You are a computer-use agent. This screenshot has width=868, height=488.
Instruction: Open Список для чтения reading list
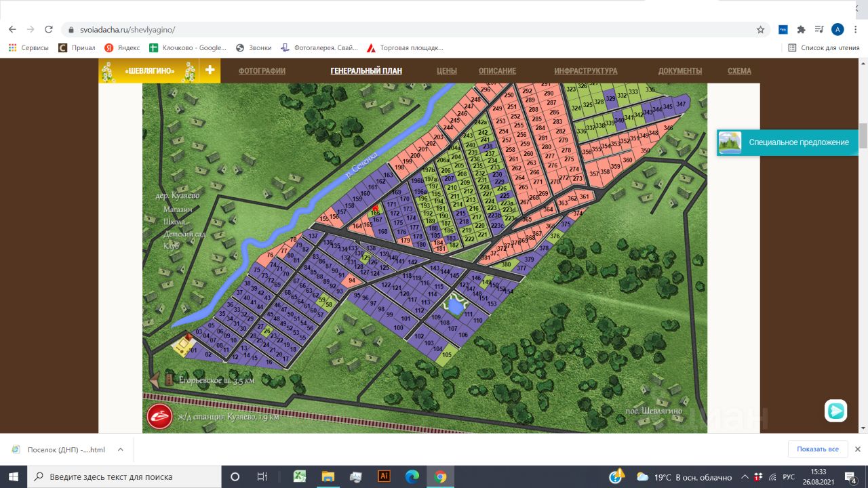[x=824, y=48]
